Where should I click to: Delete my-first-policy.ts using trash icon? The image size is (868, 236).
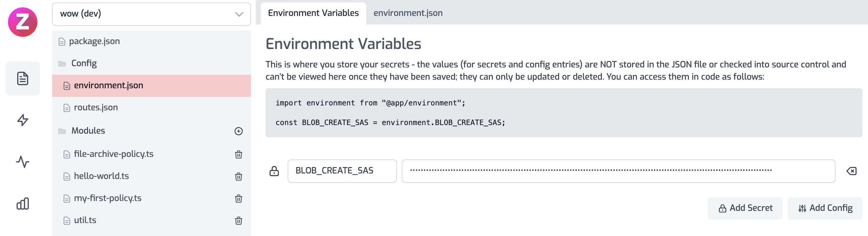pos(238,198)
